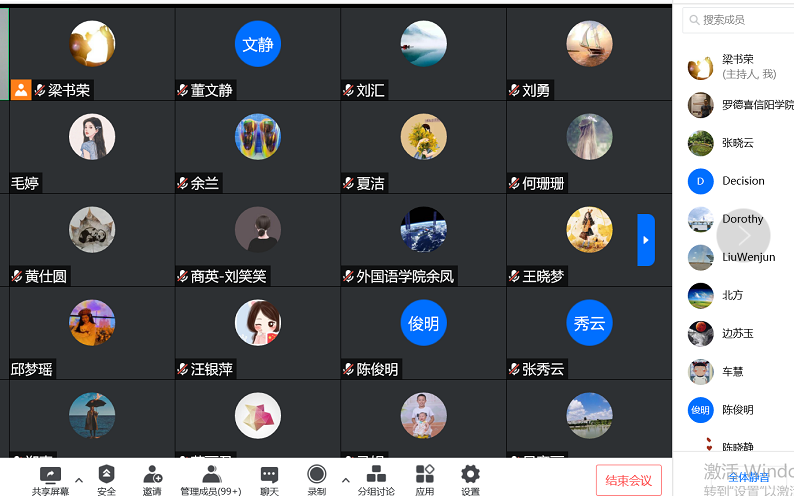The width and height of the screenshot is (794, 496).
Task: Open the Invite (邀请) participants icon
Action: point(152,480)
